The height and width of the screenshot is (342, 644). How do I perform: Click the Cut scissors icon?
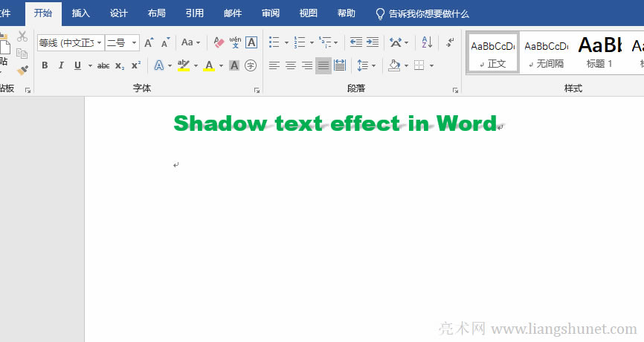pyautogui.click(x=22, y=36)
